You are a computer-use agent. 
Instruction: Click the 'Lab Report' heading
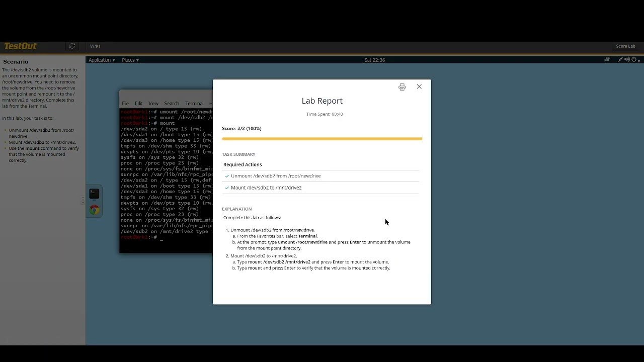pyautogui.click(x=322, y=101)
